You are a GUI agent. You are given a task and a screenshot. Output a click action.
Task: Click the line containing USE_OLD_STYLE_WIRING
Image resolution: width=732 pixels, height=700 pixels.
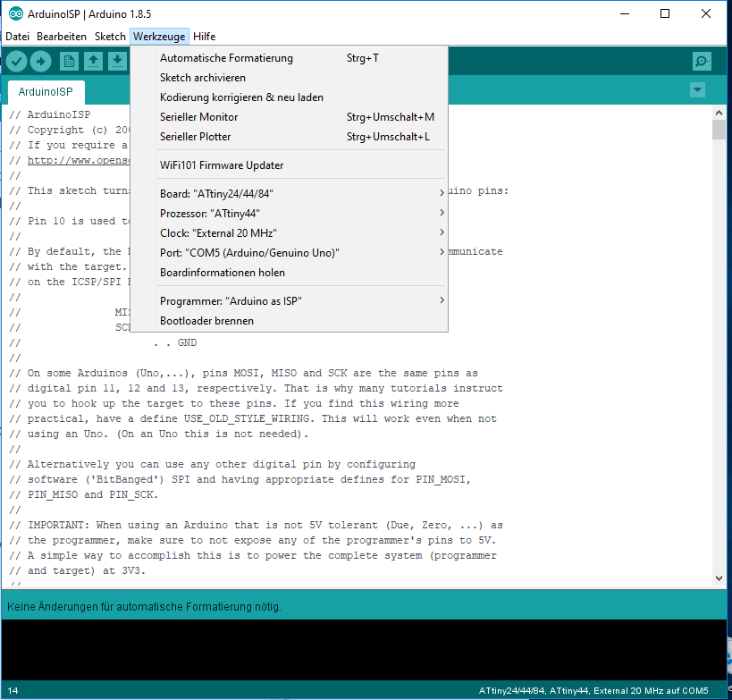pyautogui.click(x=253, y=418)
